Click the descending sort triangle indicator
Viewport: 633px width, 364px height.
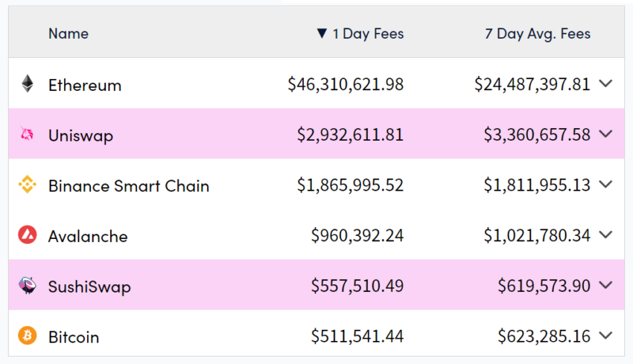click(322, 33)
